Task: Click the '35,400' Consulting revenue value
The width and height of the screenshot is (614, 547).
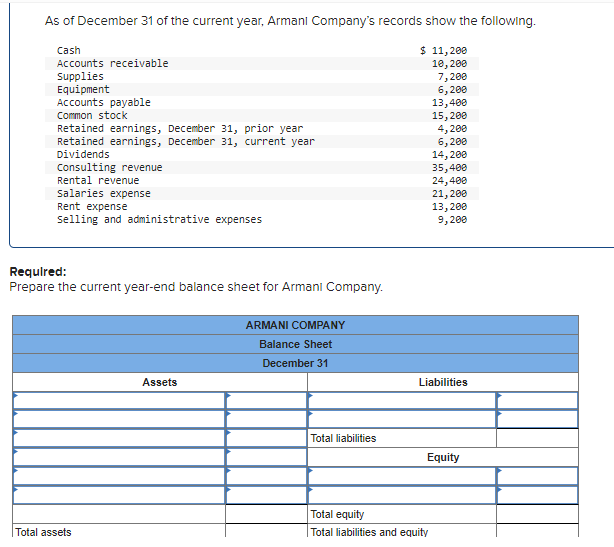Action: (x=450, y=168)
